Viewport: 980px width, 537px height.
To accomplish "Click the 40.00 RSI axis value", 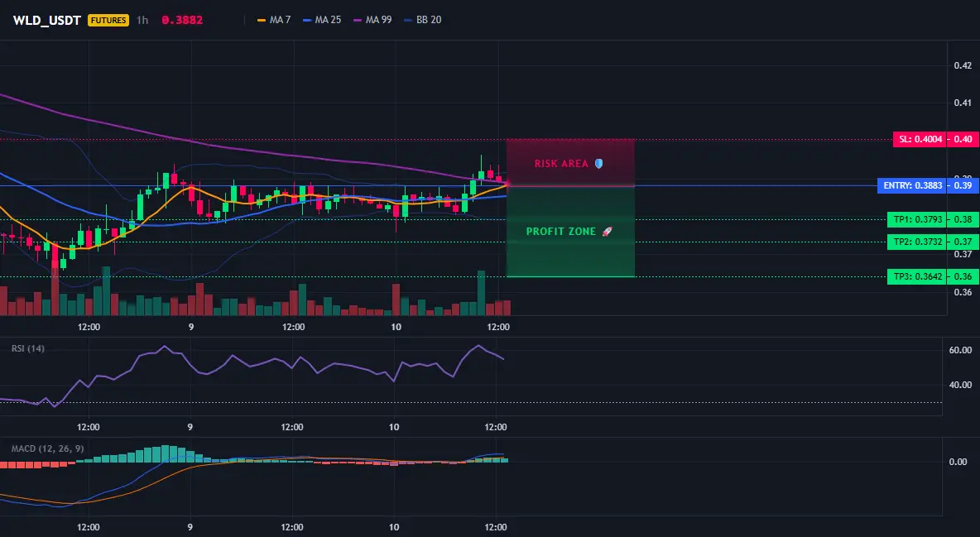I will (x=961, y=385).
